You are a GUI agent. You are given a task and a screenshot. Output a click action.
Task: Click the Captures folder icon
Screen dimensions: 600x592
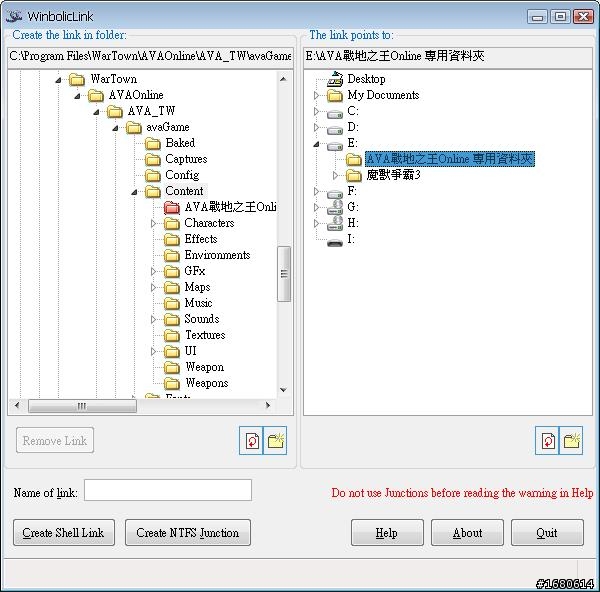(153, 159)
